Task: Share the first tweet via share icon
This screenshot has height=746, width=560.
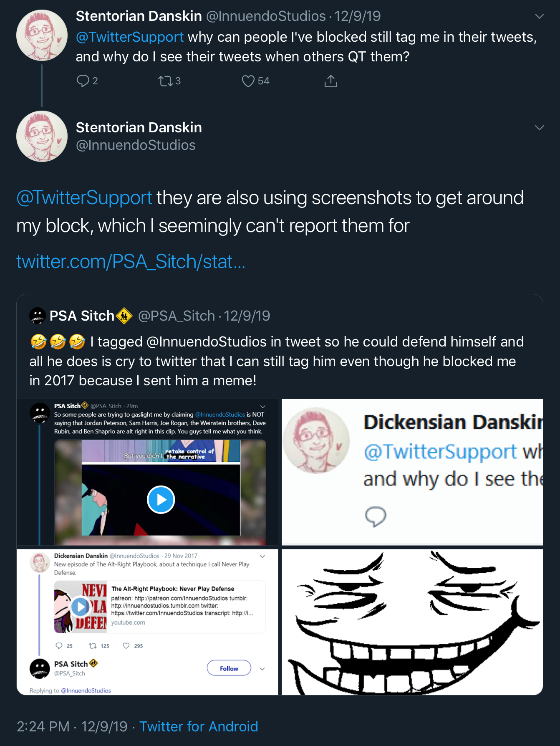Action: 330,81
